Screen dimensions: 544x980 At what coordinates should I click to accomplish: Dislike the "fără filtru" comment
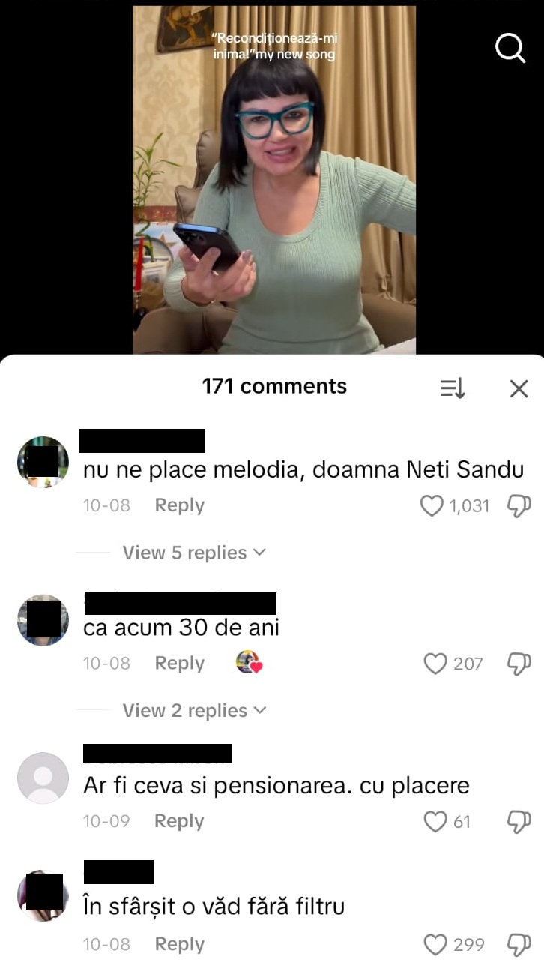click(x=519, y=944)
